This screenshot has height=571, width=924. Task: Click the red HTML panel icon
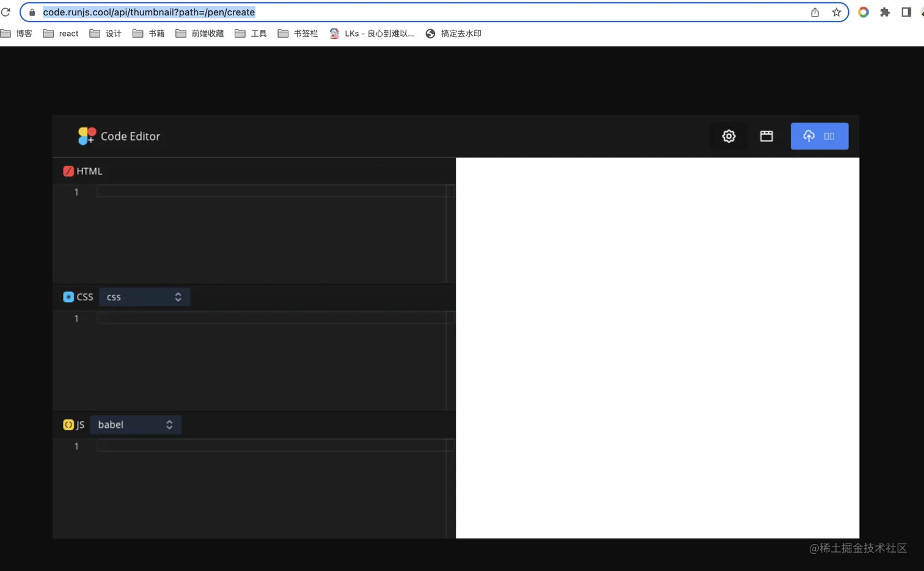68,171
